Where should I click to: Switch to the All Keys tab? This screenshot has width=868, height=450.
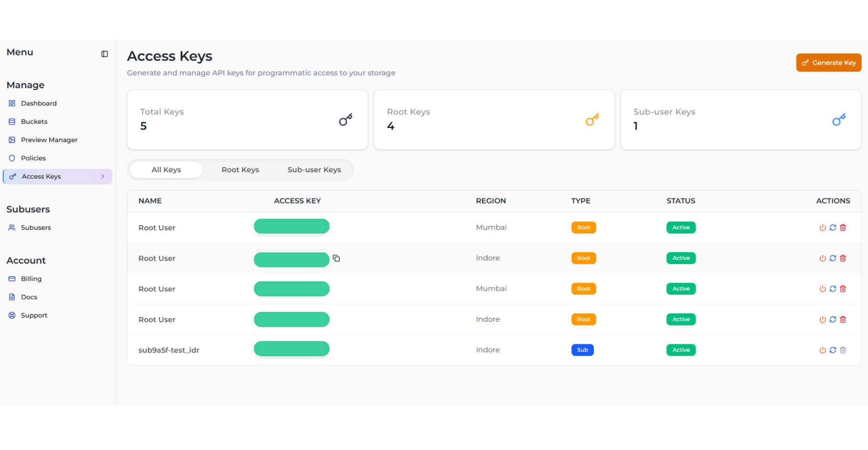(166, 170)
